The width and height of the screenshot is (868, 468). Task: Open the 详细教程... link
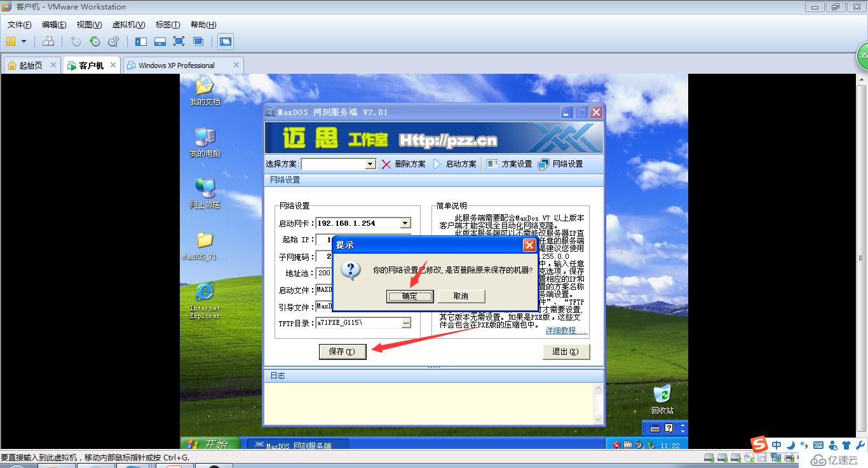566,331
